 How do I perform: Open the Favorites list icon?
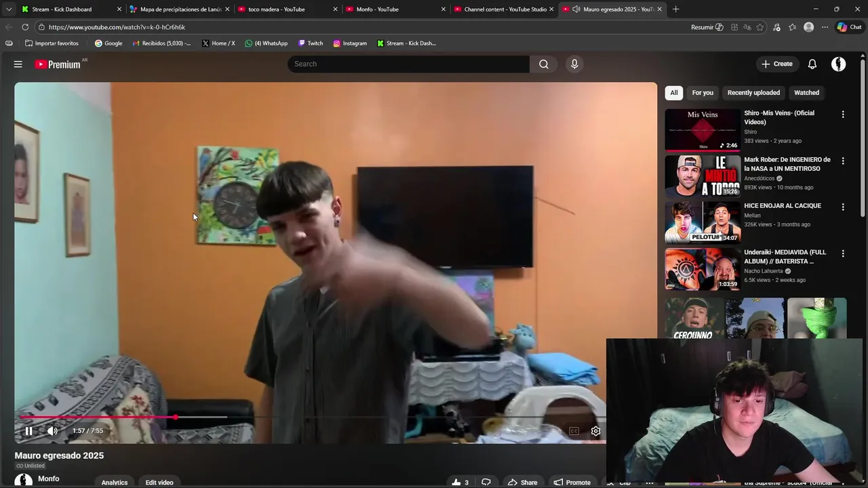(792, 27)
